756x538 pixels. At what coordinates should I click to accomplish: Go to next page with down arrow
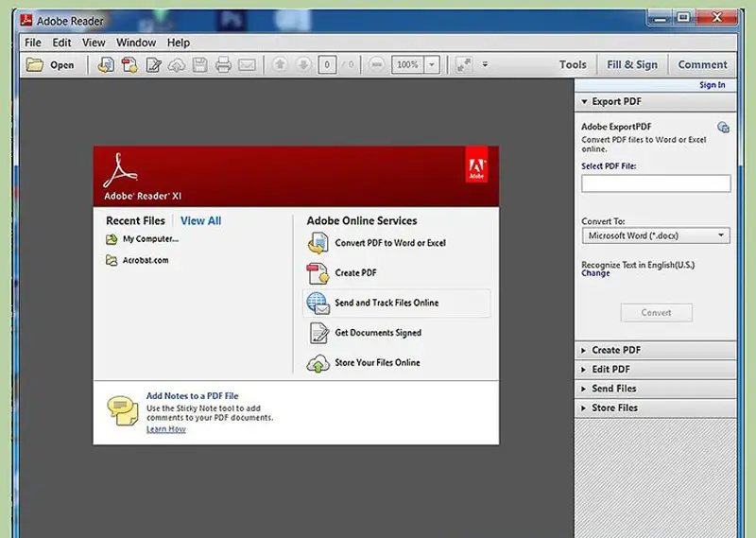click(x=303, y=64)
